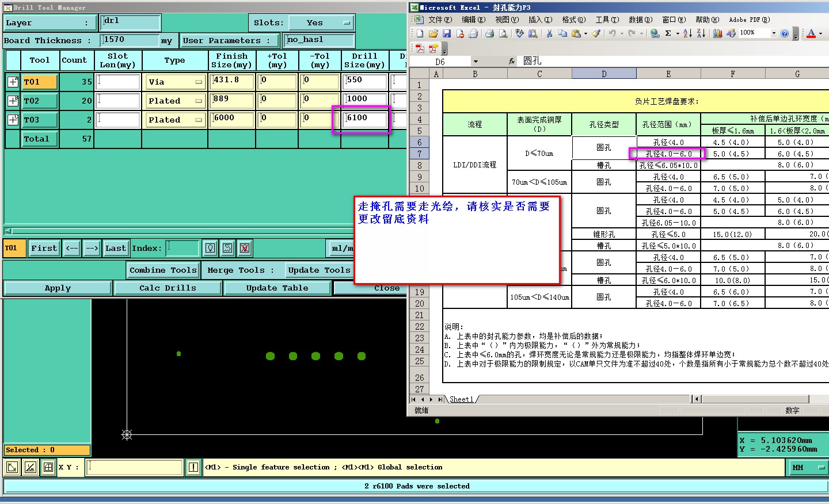Click the insert function fx icon
The image size is (829, 504).
click(x=511, y=61)
